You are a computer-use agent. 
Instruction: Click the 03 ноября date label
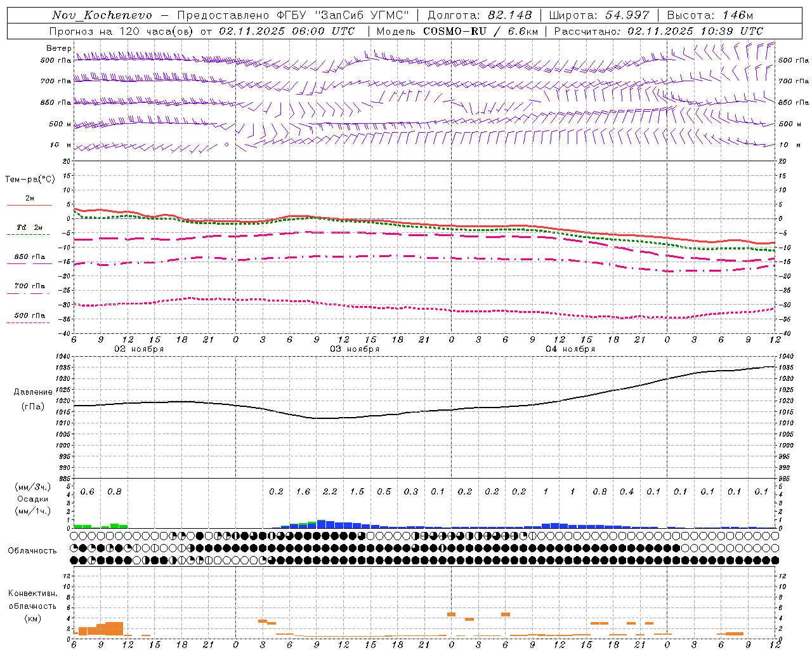coord(355,349)
